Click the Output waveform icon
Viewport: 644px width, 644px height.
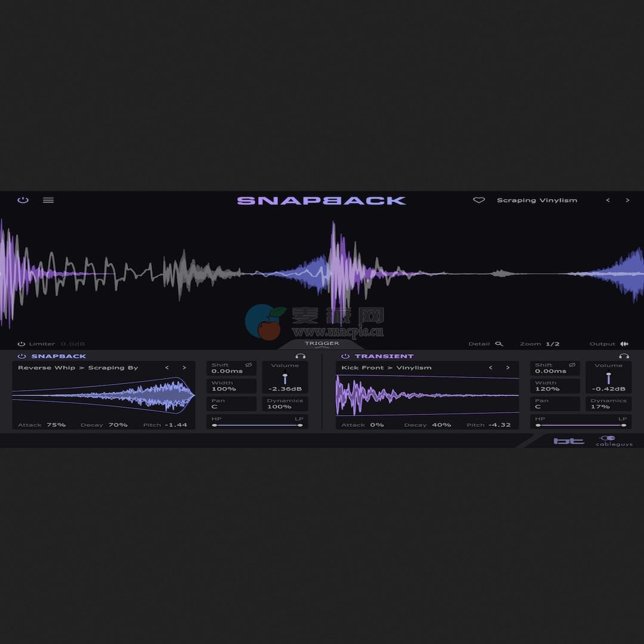click(x=624, y=344)
